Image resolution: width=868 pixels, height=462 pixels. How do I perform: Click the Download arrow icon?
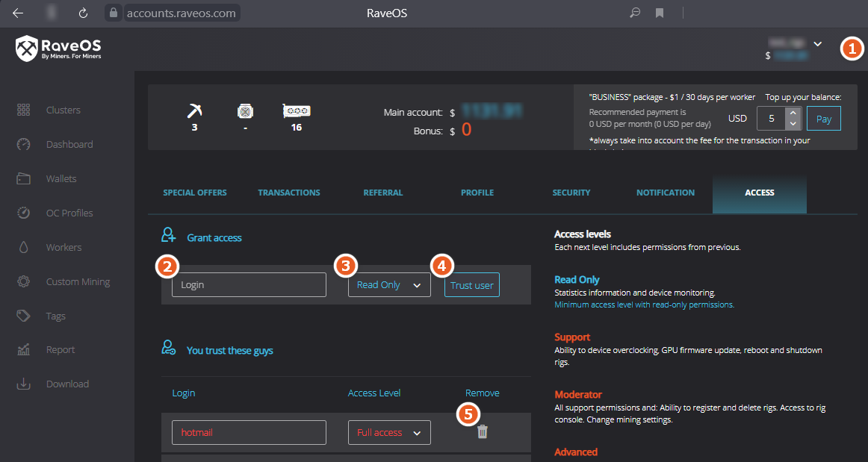[x=23, y=384]
